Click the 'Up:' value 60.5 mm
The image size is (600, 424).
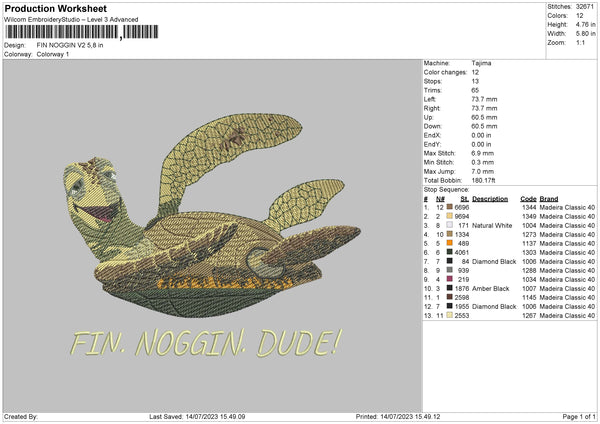click(484, 117)
